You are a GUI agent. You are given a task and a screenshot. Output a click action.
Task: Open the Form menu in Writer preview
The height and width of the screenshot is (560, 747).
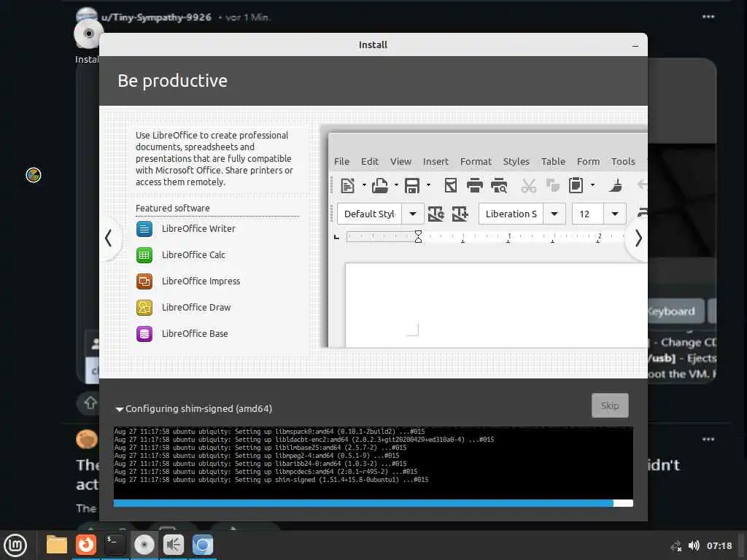pos(589,162)
